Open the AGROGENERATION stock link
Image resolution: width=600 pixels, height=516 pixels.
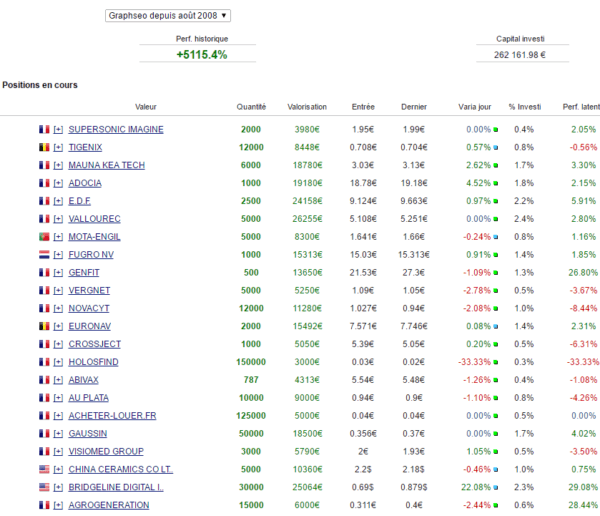click(109, 505)
